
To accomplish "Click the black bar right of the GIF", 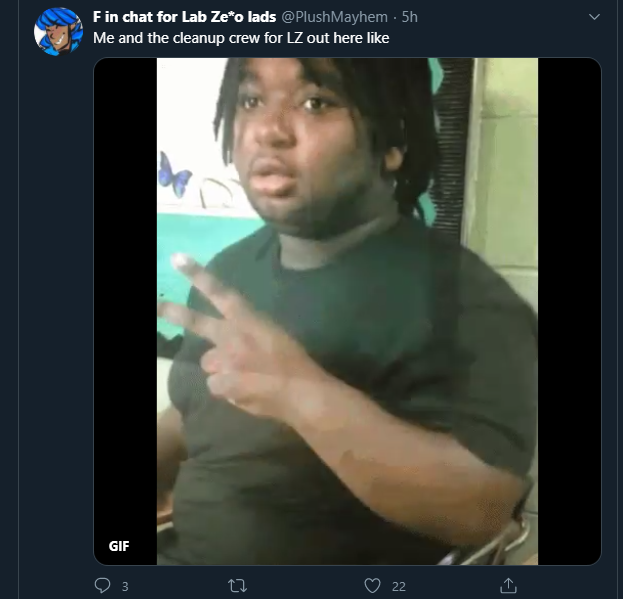I will (x=569, y=311).
